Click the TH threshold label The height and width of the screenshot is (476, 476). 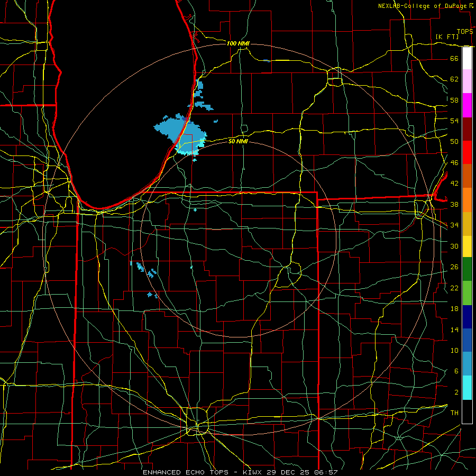point(454,413)
